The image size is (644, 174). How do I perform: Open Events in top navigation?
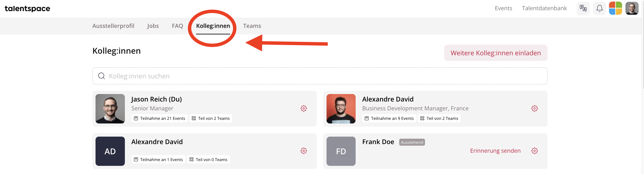504,8
